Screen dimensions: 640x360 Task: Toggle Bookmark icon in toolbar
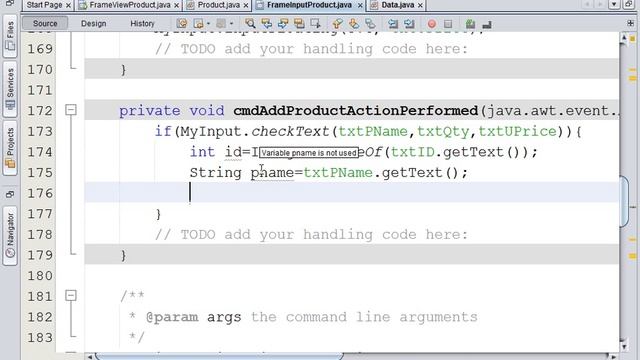[x=370, y=24]
